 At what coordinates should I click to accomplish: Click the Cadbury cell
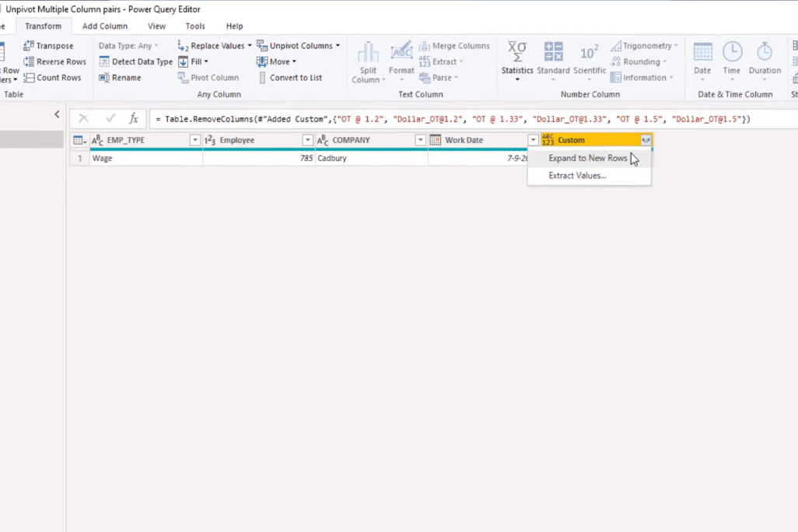click(x=372, y=159)
